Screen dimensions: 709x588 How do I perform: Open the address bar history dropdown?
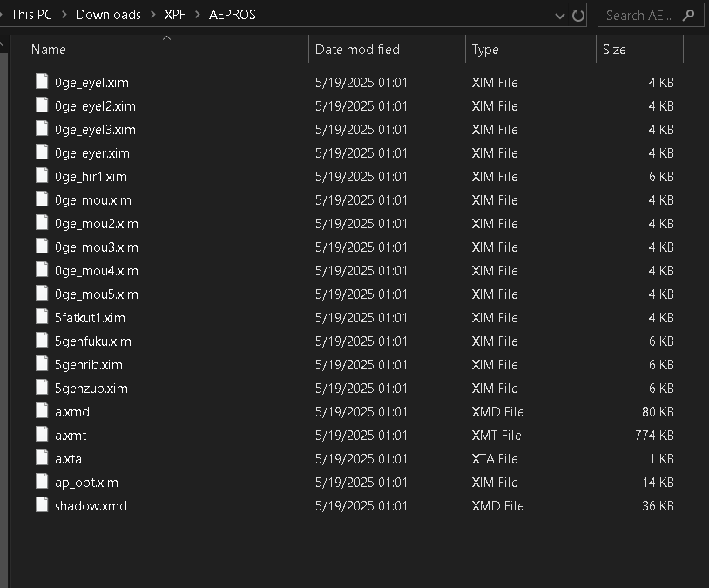pyautogui.click(x=559, y=17)
